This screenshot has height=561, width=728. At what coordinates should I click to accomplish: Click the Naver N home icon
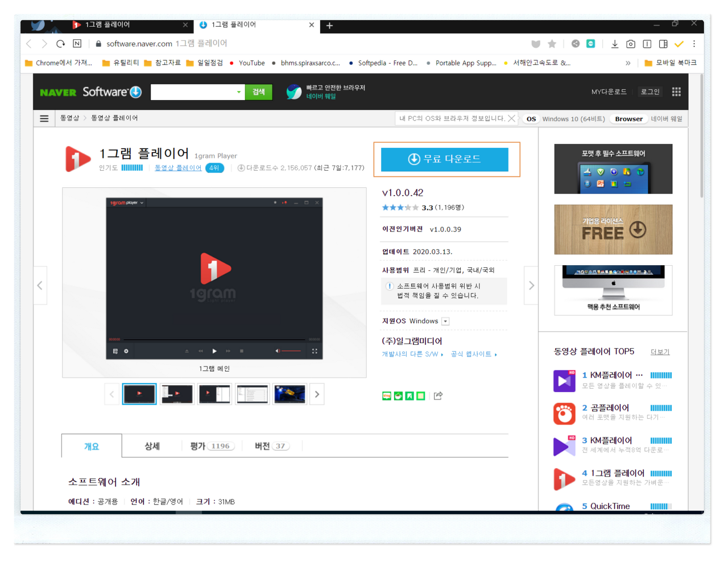pos(77,44)
